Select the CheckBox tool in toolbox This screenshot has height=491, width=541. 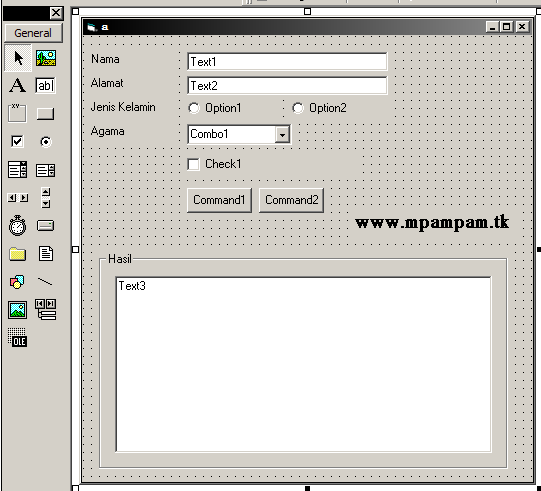17,141
